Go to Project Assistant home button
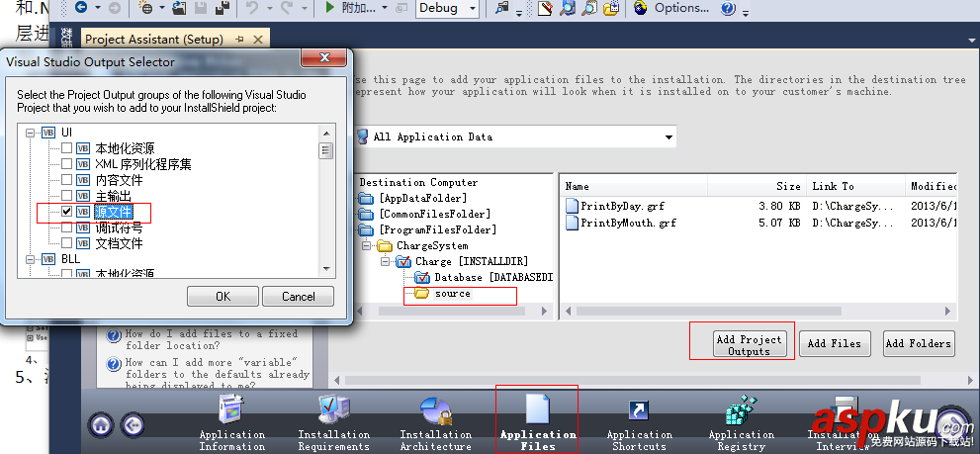Screen dimensions: 980x454 pyautogui.click(x=102, y=425)
